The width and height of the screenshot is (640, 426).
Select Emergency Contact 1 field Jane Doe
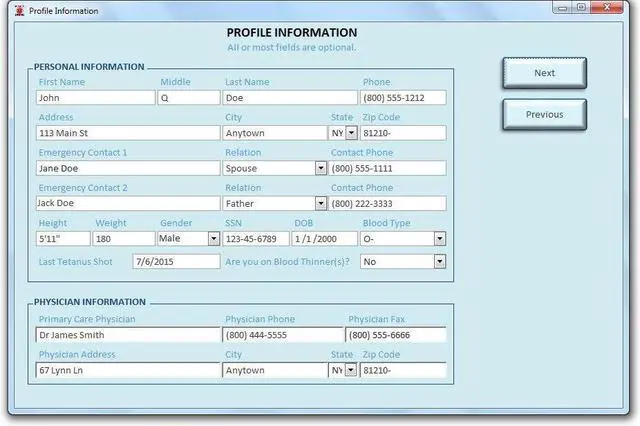point(128,168)
